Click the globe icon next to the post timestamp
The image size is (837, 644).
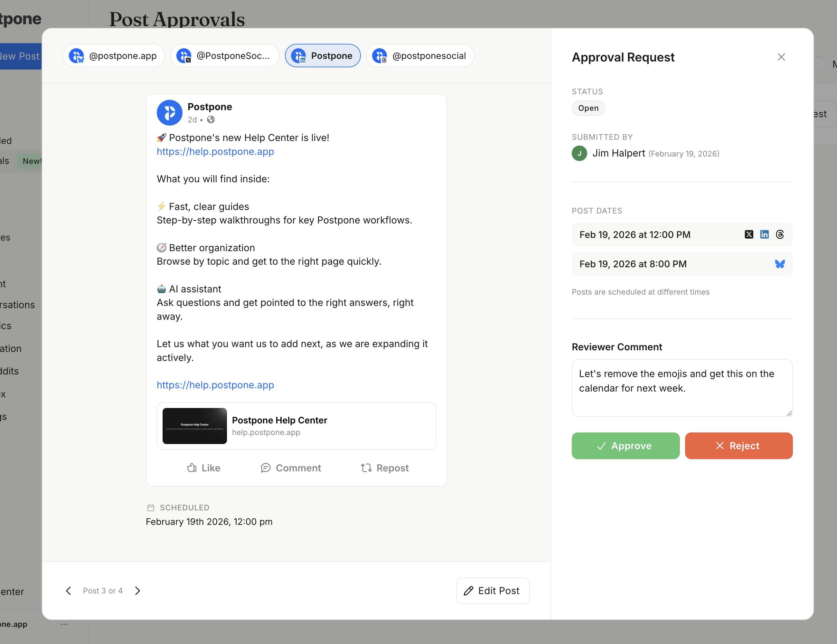click(211, 119)
